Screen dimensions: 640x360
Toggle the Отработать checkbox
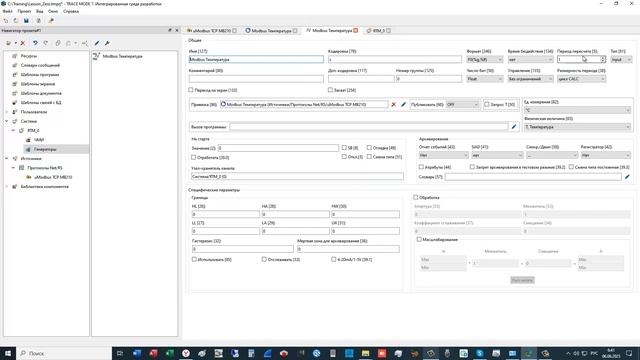pos(193,157)
